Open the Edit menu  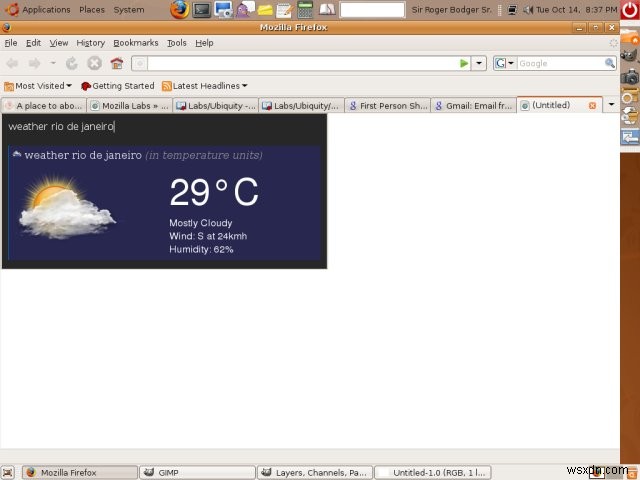tap(33, 43)
